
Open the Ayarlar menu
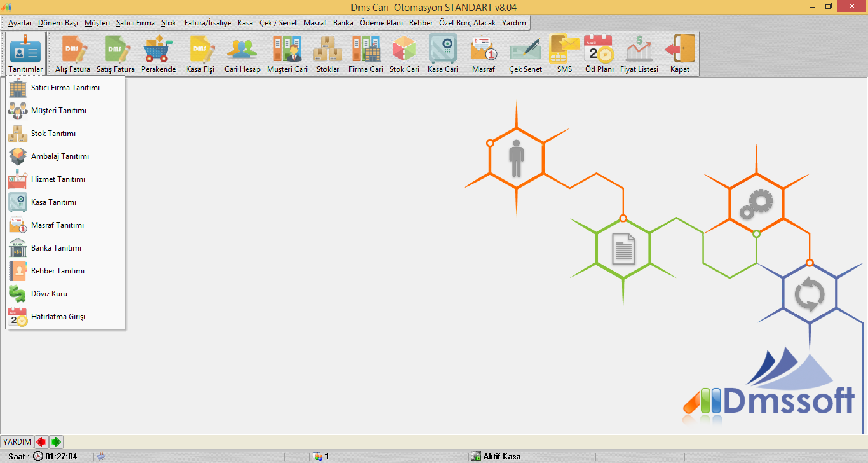(x=20, y=22)
